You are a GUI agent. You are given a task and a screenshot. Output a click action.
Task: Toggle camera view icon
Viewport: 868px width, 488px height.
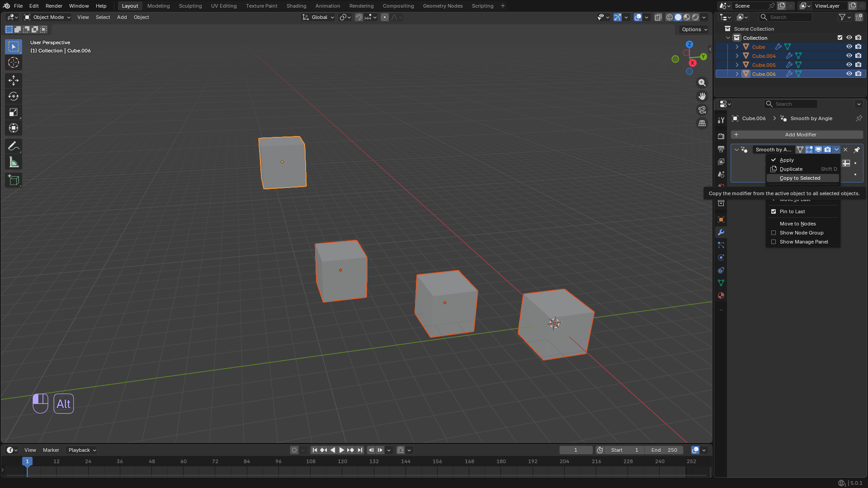tap(702, 110)
